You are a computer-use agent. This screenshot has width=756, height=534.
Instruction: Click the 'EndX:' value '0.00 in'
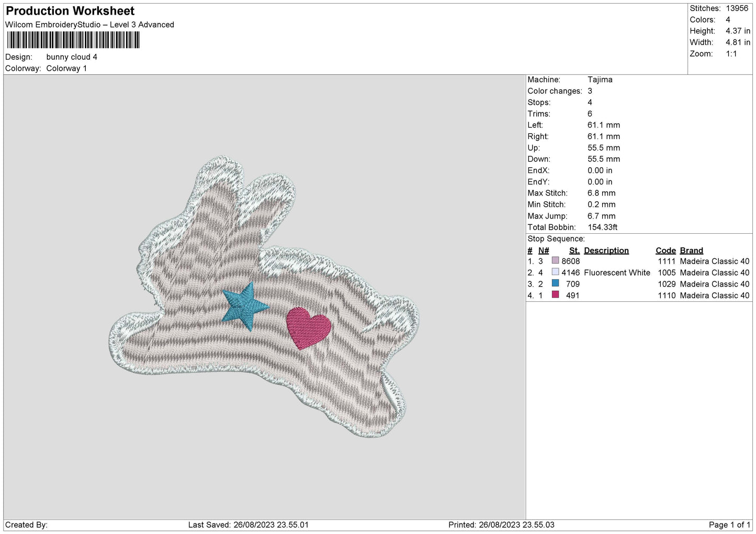click(x=600, y=171)
